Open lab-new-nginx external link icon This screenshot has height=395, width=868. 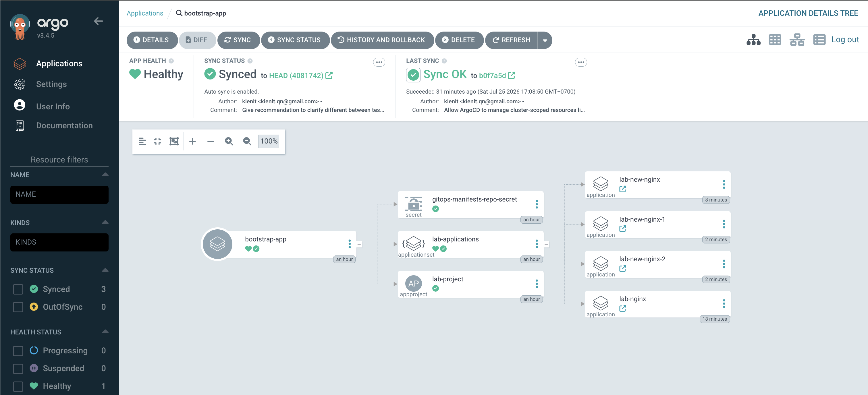coord(622,189)
